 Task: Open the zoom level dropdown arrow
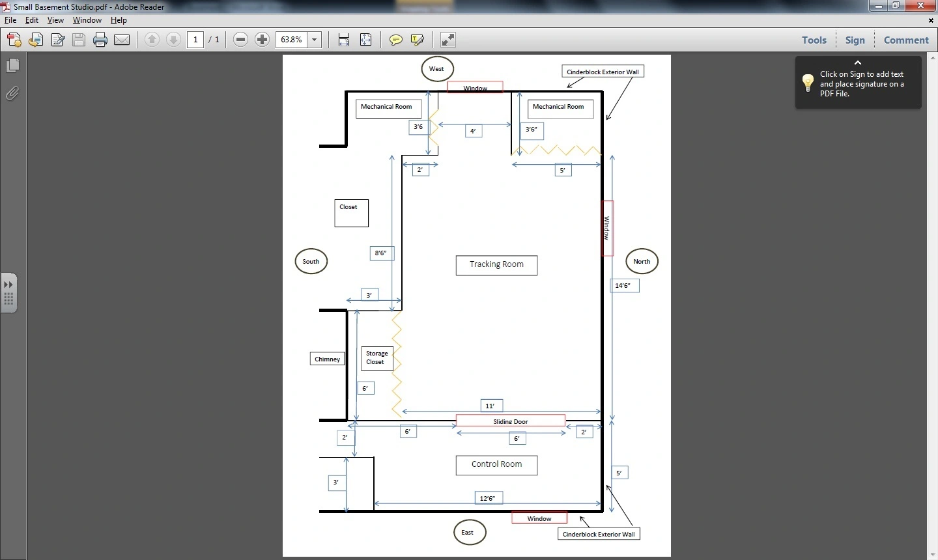[x=315, y=40]
